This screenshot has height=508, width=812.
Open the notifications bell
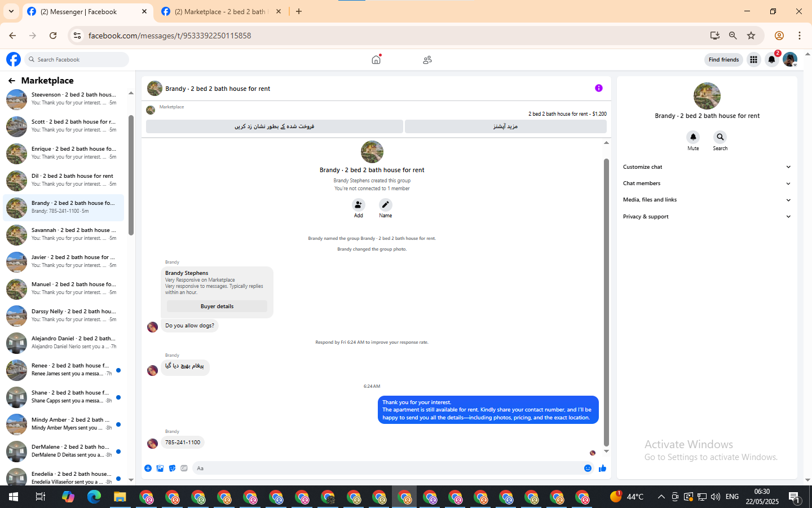coord(772,59)
